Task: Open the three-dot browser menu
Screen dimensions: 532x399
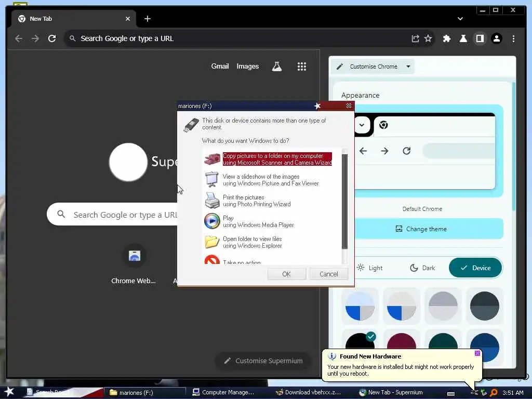Action: coord(513,38)
